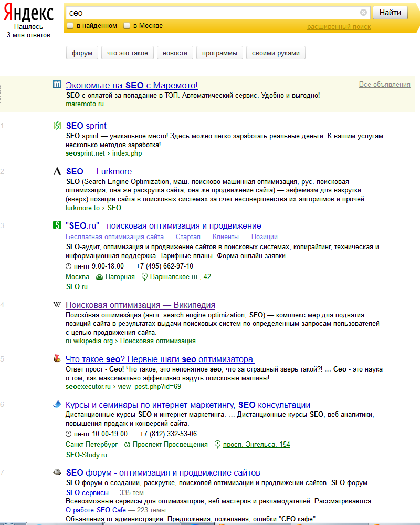Click the "223 темы" topic count
This screenshot has height=525, width=420.
coord(152,510)
